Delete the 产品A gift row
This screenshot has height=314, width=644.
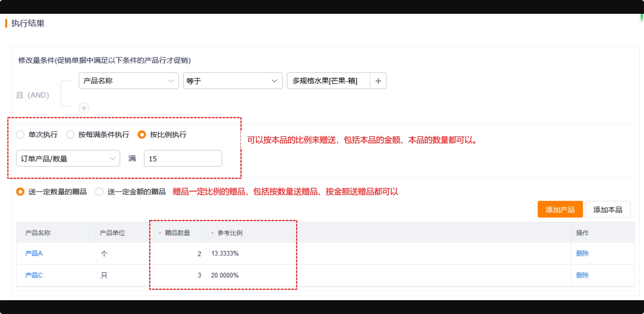click(582, 253)
